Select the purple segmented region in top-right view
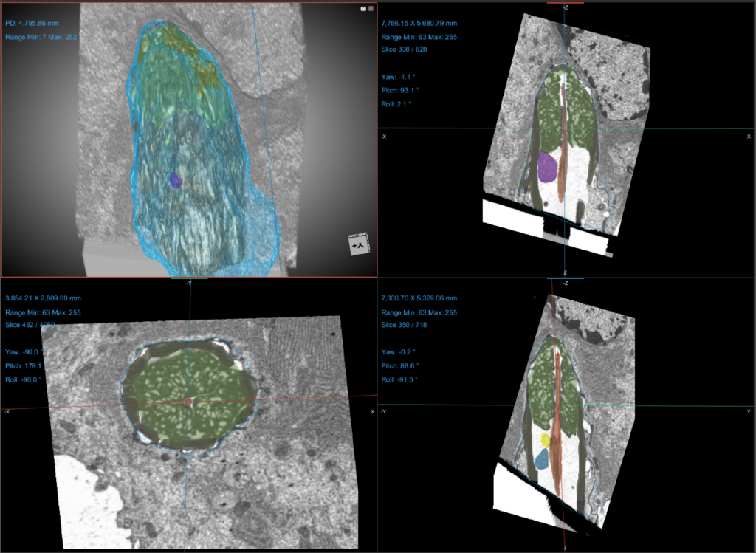Viewport: 756px width, 553px height. click(x=547, y=167)
